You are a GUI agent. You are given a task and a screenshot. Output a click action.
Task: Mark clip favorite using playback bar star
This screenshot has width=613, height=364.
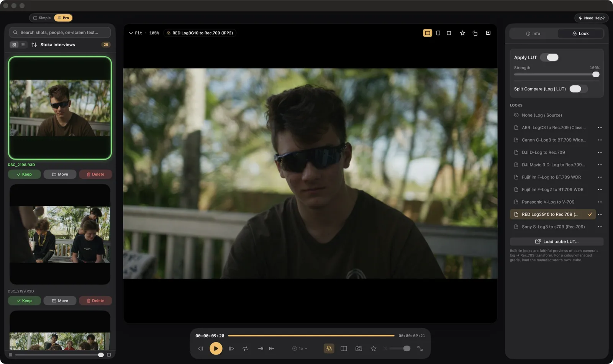(x=374, y=349)
